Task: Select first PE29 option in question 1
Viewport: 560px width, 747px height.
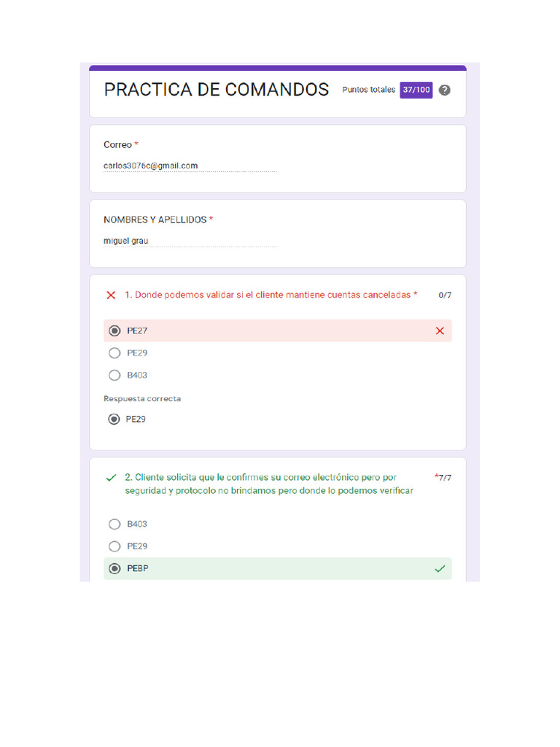Action: point(114,353)
